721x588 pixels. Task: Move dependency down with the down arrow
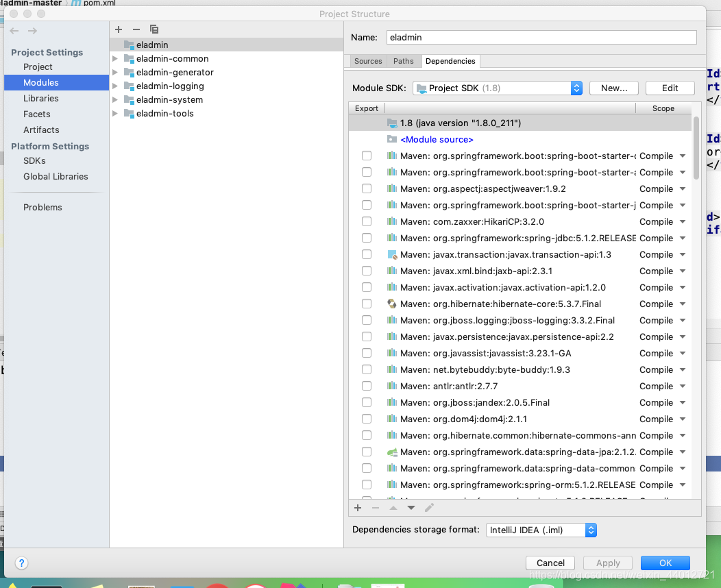pyautogui.click(x=411, y=508)
